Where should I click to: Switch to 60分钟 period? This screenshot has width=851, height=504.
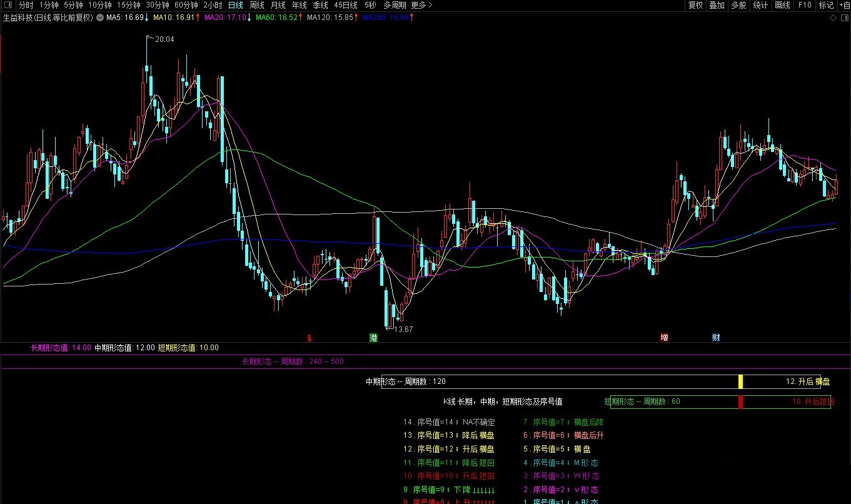pos(186,5)
